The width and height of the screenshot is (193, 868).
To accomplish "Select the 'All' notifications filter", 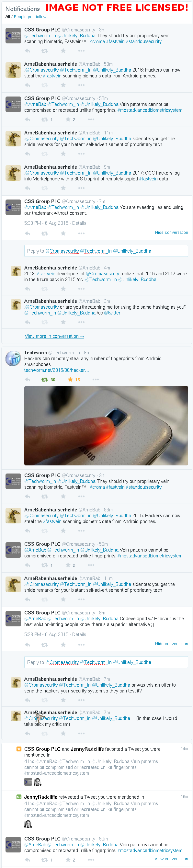I will pos(7,17).
